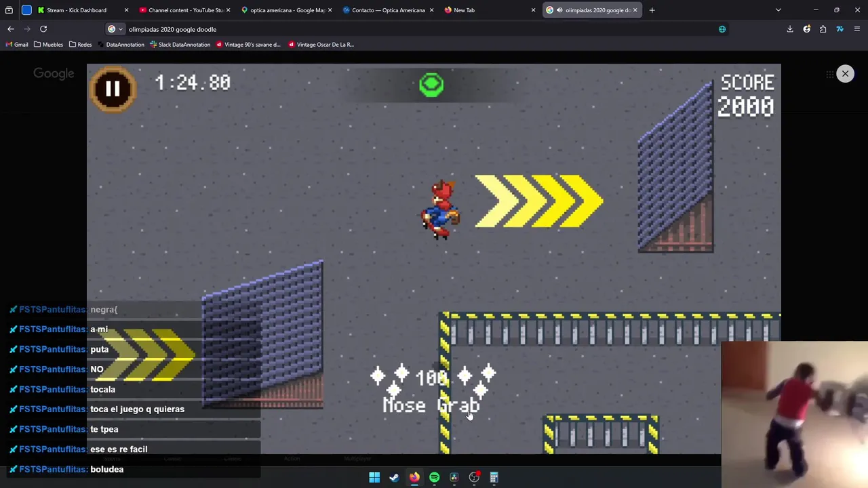
Task: Open the Vintage Oscar De La R... bookmark
Action: point(321,45)
